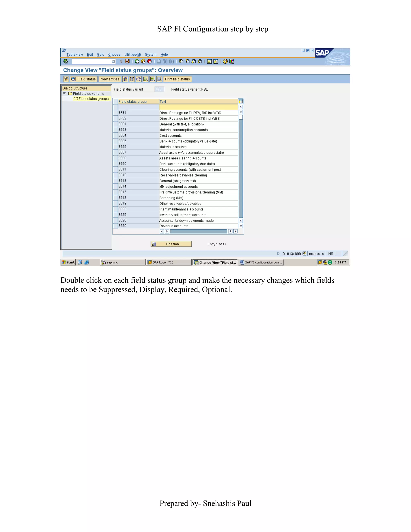Click the New entries button
Viewport: 411px width, 532px height.
tap(110, 79)
